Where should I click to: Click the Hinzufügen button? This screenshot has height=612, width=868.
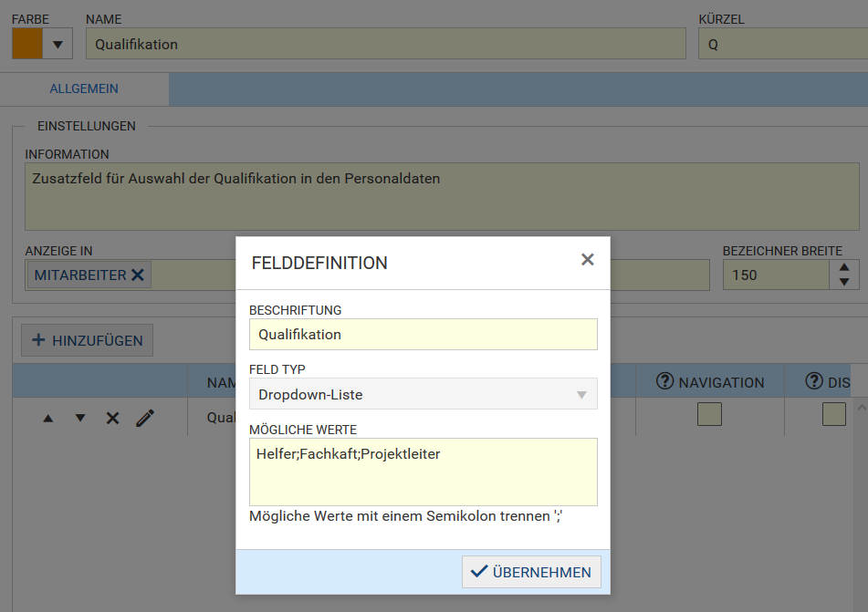pyautogui.click(x=87, y=340)
